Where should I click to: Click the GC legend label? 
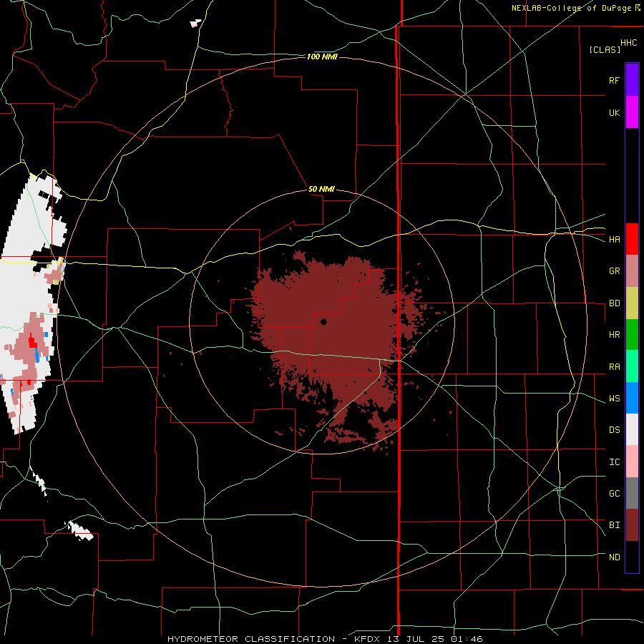pyautogui.click(x=614, y=493)
